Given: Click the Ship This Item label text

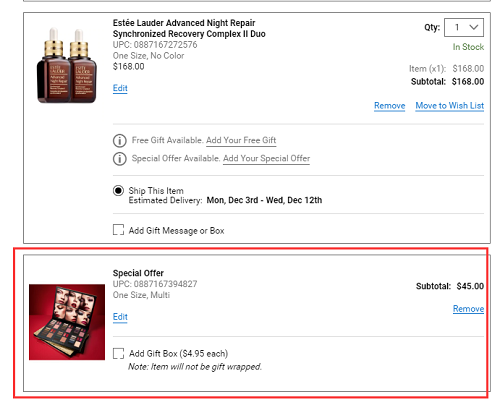Looking at the screenshot, I should tap(156, 191).
